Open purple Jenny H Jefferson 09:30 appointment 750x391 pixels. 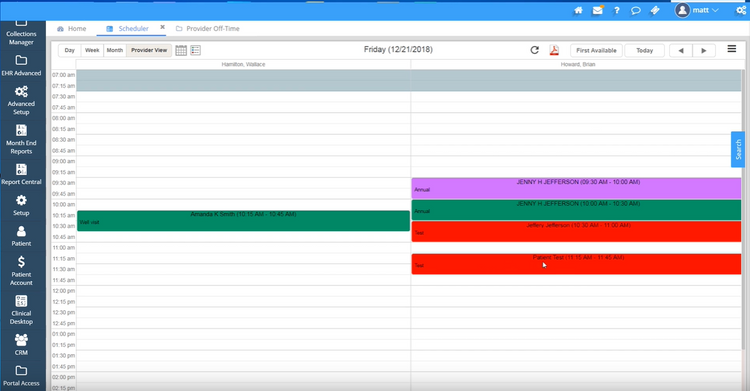[x=576, y=188]
